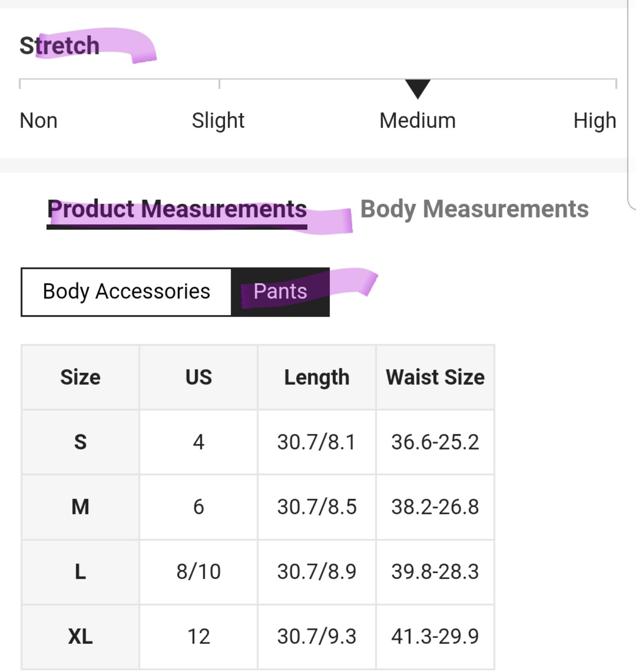Select the S size row
Screen dimensions: 636x672
[258, 442]
